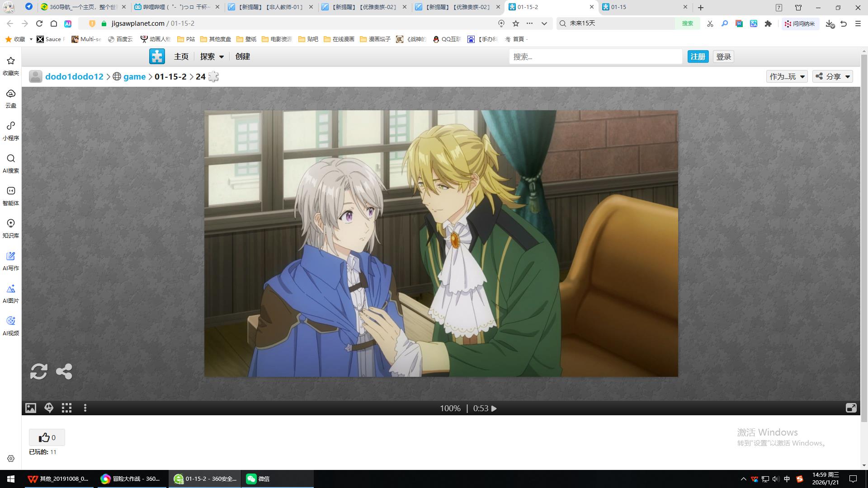This screenshot has width=868, height=488.
Task: Open 微信 from the Windows taskbar
Action: [x=259, y=479]
